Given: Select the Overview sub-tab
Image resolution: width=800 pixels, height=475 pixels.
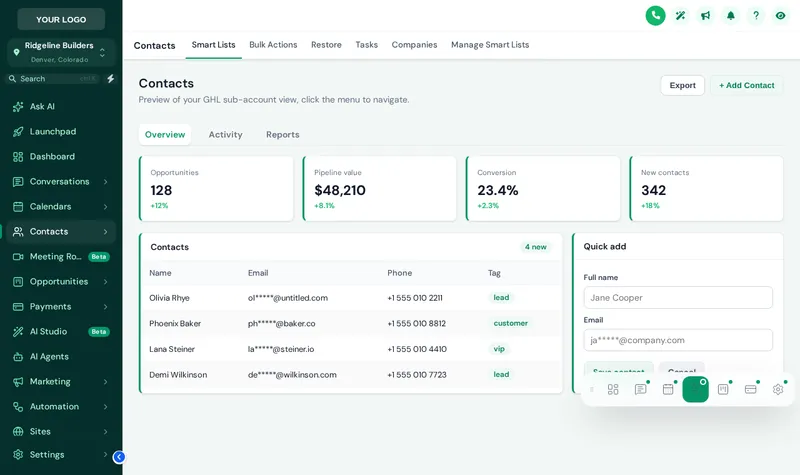Looking at the screenshot, I should pyautogui.click(x=165, y=135).
